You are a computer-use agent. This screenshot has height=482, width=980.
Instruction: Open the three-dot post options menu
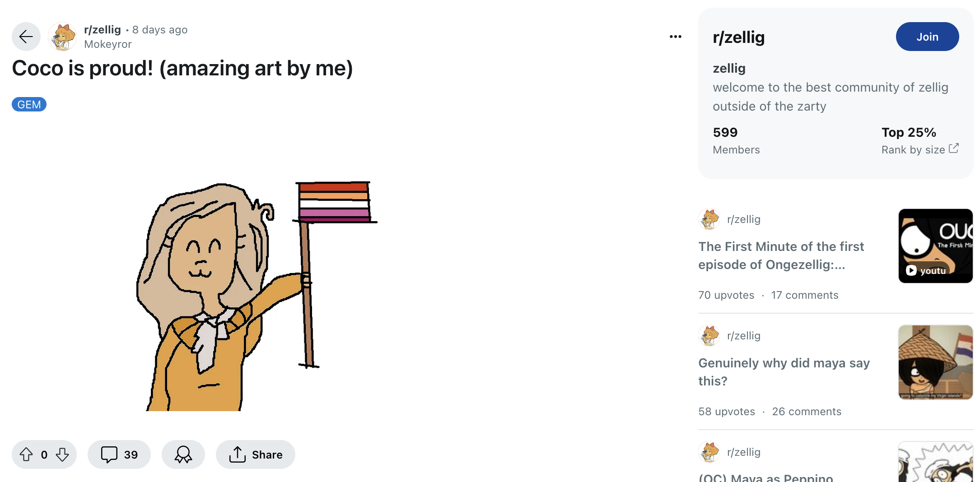coord(676,37)
